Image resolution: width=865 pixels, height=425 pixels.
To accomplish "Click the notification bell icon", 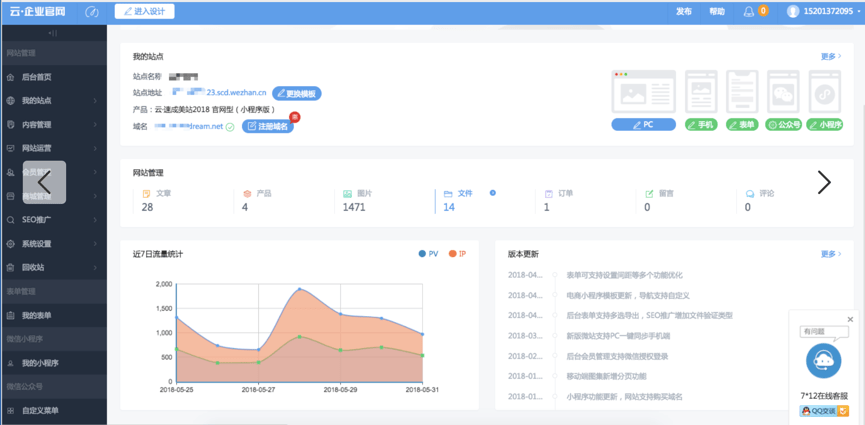I will [x=749, y=12].
